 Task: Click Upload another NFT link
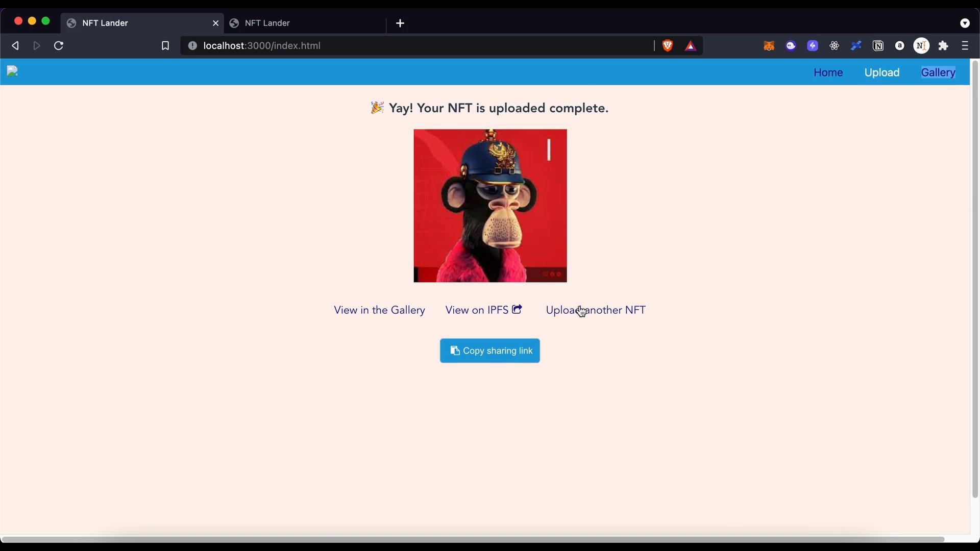[596, 310]
